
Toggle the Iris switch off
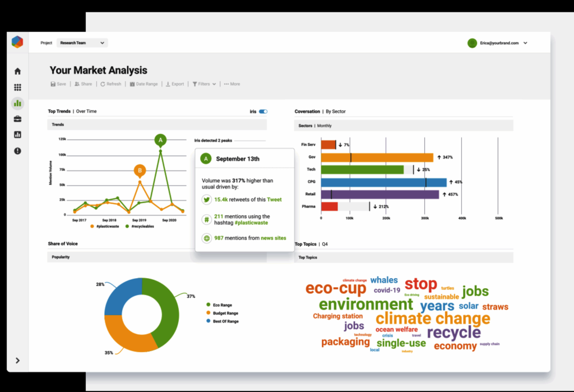point(263,112)
